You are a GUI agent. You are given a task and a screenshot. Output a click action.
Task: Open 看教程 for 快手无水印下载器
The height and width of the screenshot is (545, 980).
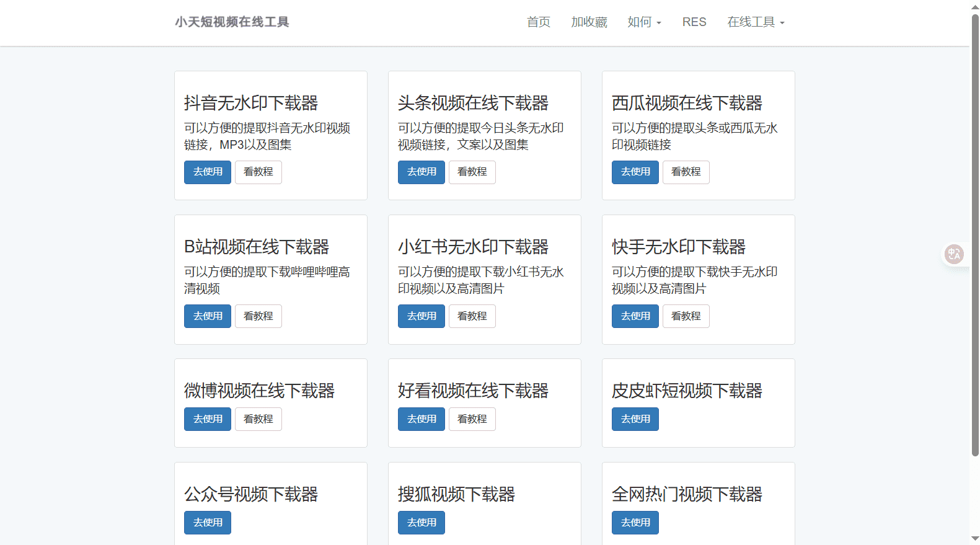click(x=686, y=316)
